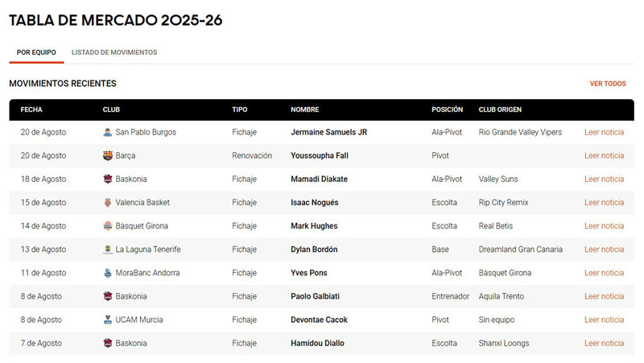Click Baskonia logo in Mamadi Diakate row
The width and height of the screenshot is (644, 363).
tap(108, 179)
